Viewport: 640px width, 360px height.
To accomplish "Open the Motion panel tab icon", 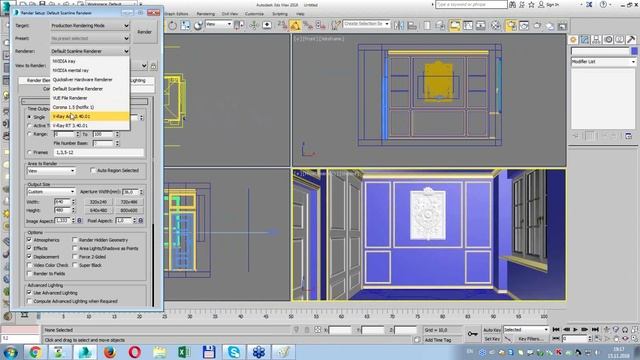I will 608,40.
